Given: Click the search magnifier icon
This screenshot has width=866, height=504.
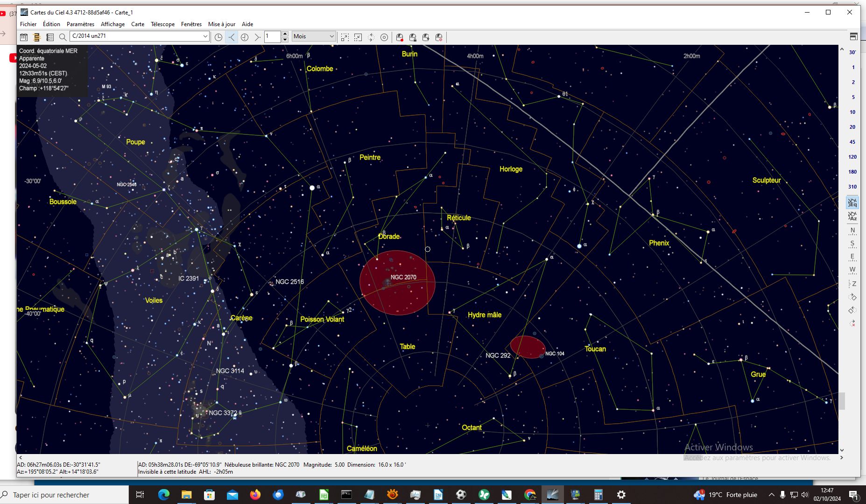Looking at the screenshot, I should click(63, 37).
